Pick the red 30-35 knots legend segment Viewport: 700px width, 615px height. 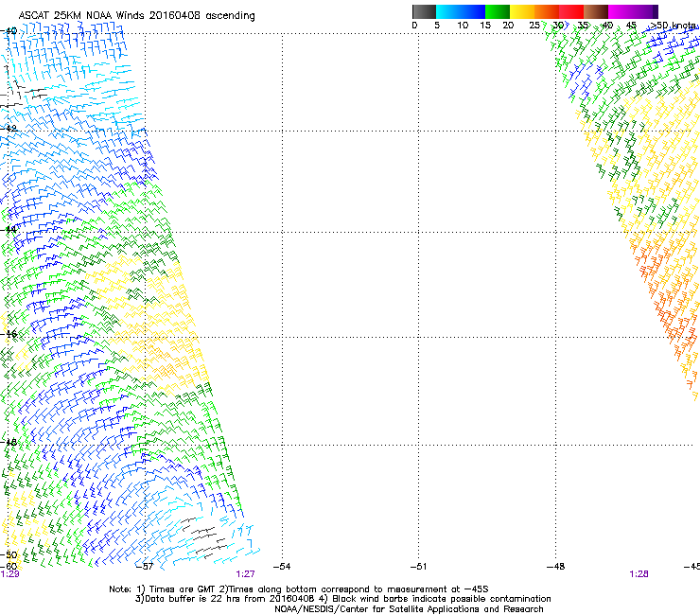point(571,11)
